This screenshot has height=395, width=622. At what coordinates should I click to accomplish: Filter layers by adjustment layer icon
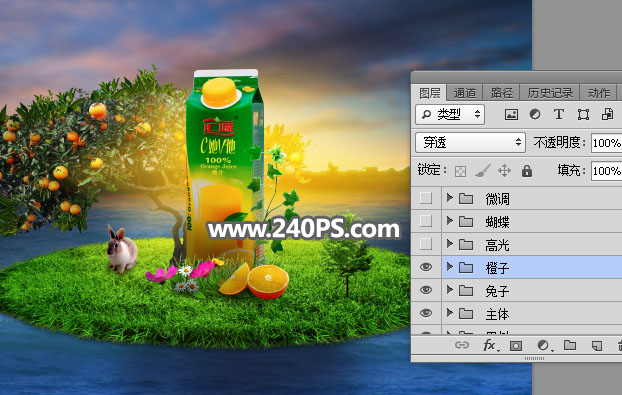pyautogui.click(x=535, y=115)
